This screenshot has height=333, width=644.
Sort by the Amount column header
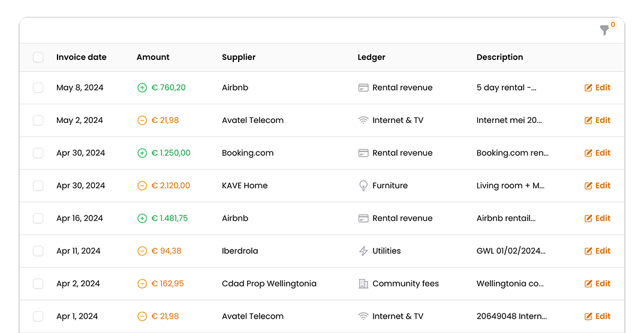click(153, 57)
